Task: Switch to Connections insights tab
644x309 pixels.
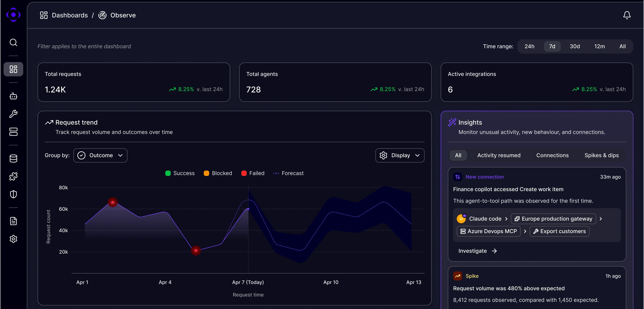Action: click(552, 155)
